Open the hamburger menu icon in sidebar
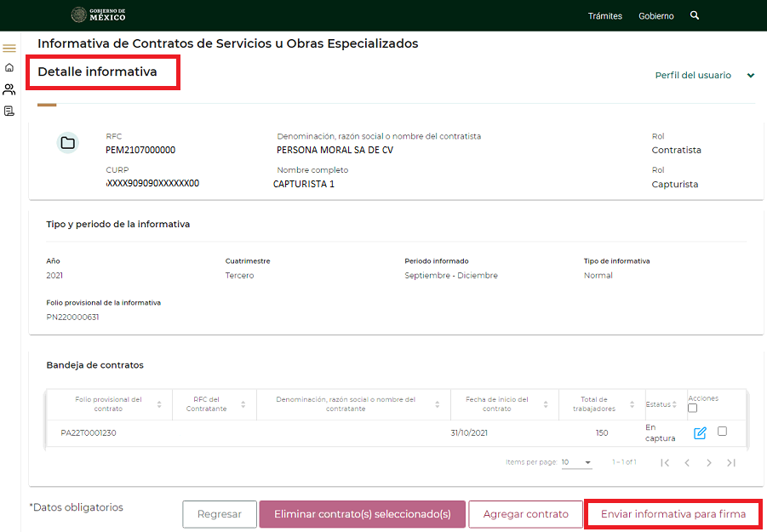767x532 pixels. click(x=9, y=48)
